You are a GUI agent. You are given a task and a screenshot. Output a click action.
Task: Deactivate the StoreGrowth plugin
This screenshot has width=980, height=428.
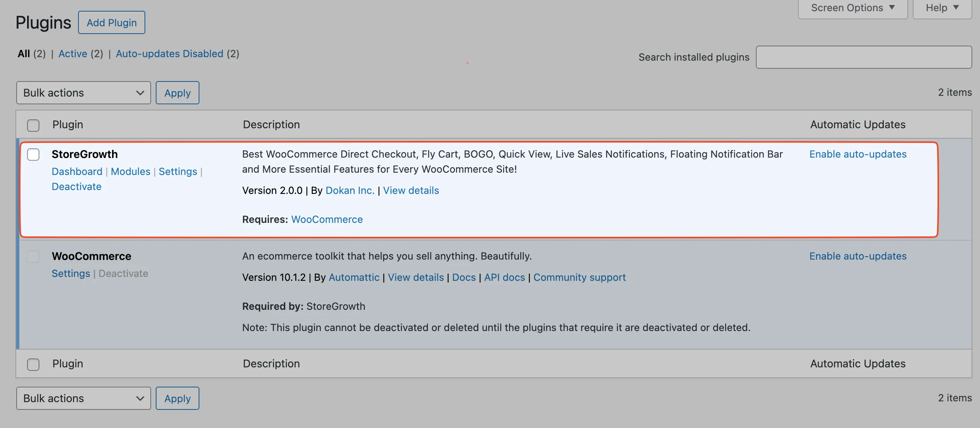click(x=77, y=187)
